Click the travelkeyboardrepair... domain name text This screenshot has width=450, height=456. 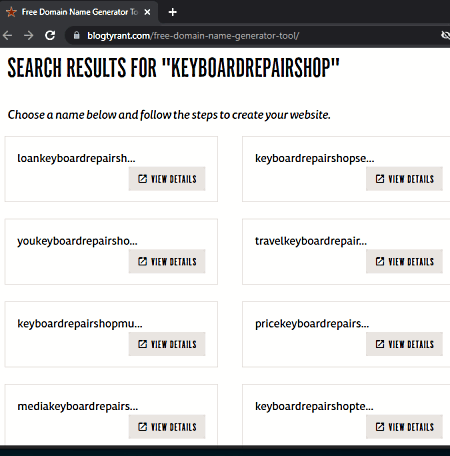(311, 241)
